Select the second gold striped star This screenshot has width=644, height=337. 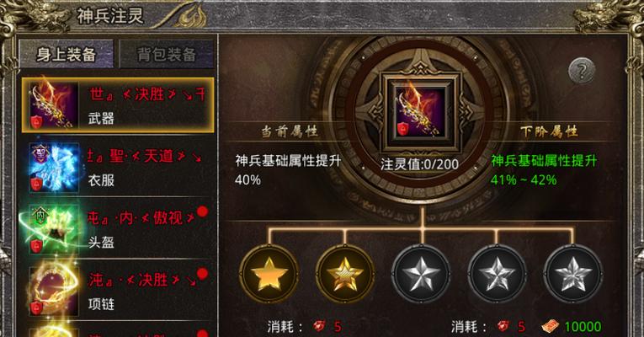coord(344,273)
